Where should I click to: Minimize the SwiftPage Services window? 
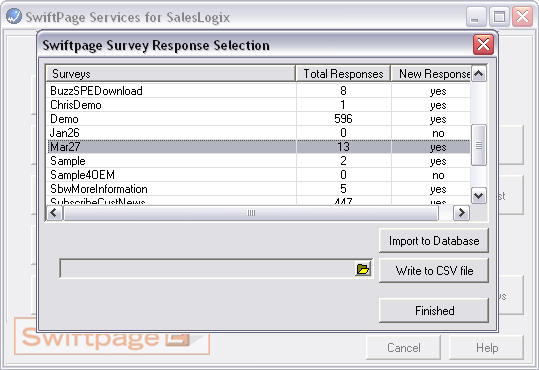click(476, 17)
